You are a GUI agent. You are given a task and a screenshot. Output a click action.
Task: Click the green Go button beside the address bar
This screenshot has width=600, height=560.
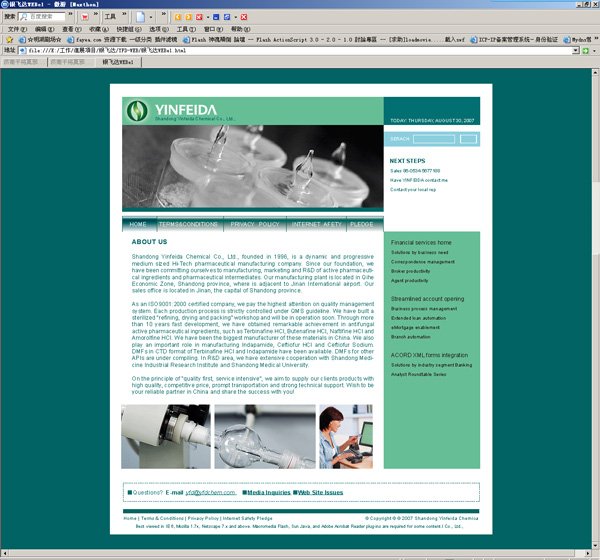click(585, 51)
